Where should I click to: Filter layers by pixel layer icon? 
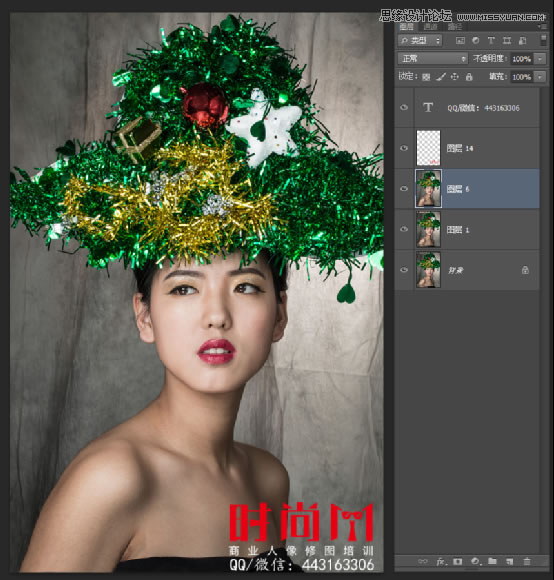pos(460,41)
